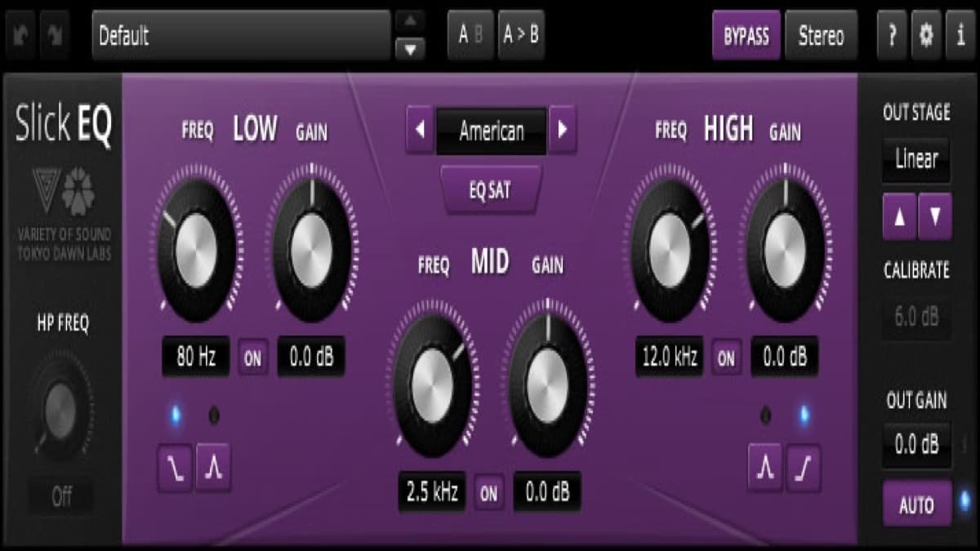
Task: Toggle the MID band ON button
Action: point(488,493)
